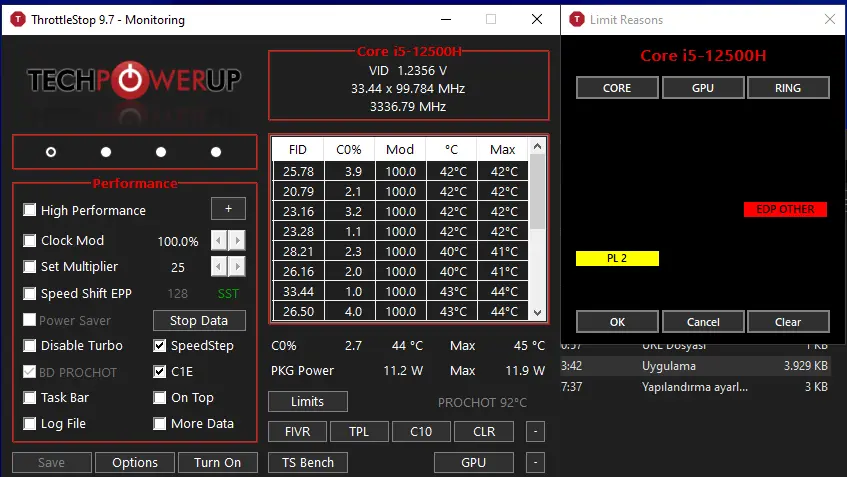The image size is (847, 477).
Task: Enable the Task Bar checkbox
Action: [29, 398]
